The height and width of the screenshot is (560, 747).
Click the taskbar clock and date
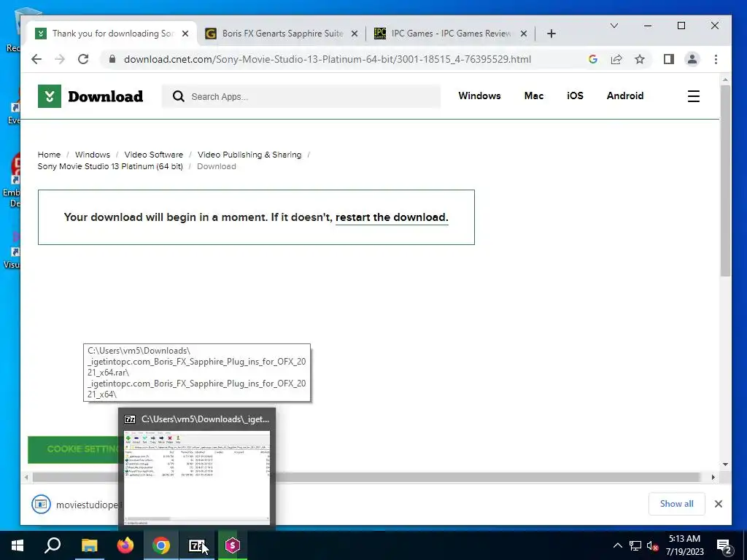[684, 545]
